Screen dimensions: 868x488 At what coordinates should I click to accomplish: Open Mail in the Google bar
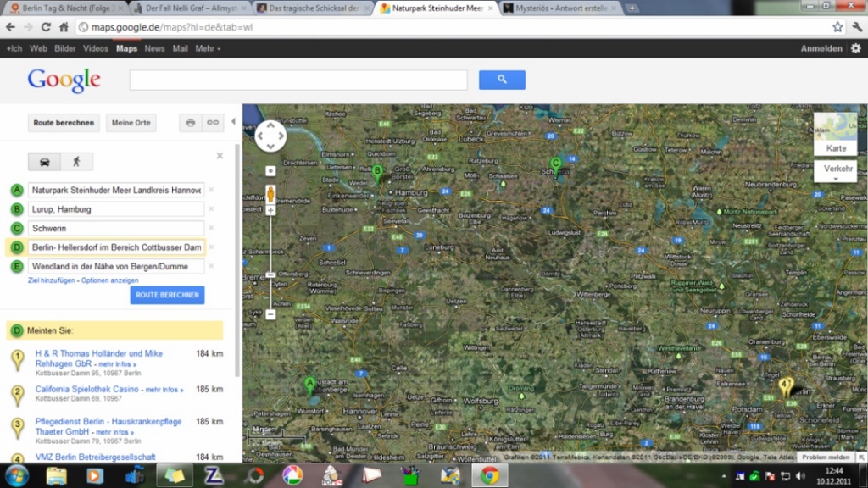click(x=180, y=48)
